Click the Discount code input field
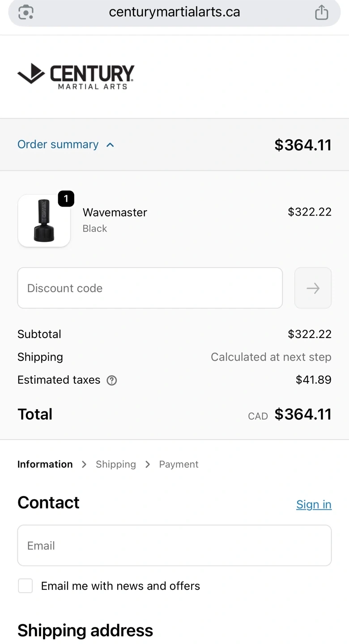 tap(150, 288)
